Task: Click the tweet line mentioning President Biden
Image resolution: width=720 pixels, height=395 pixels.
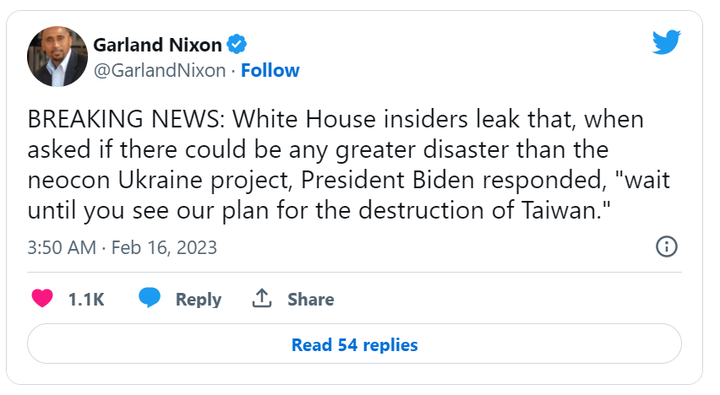Action: click(349, 180)
